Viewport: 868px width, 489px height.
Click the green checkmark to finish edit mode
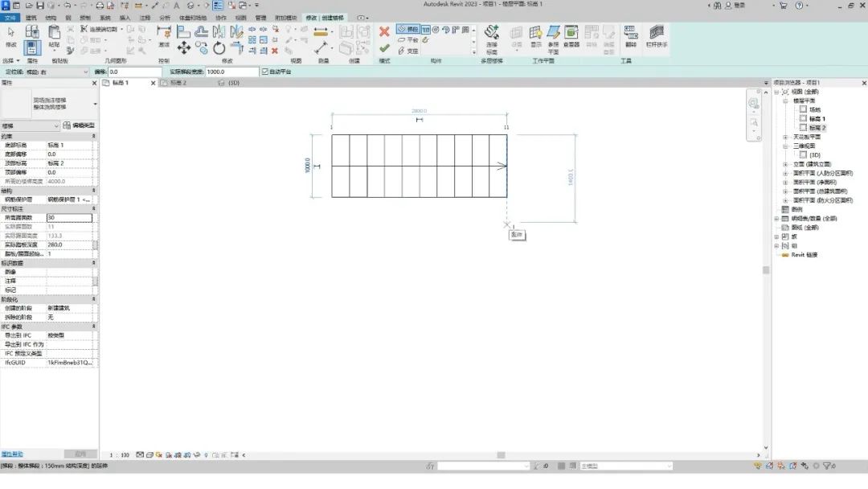tap(384, 48)
